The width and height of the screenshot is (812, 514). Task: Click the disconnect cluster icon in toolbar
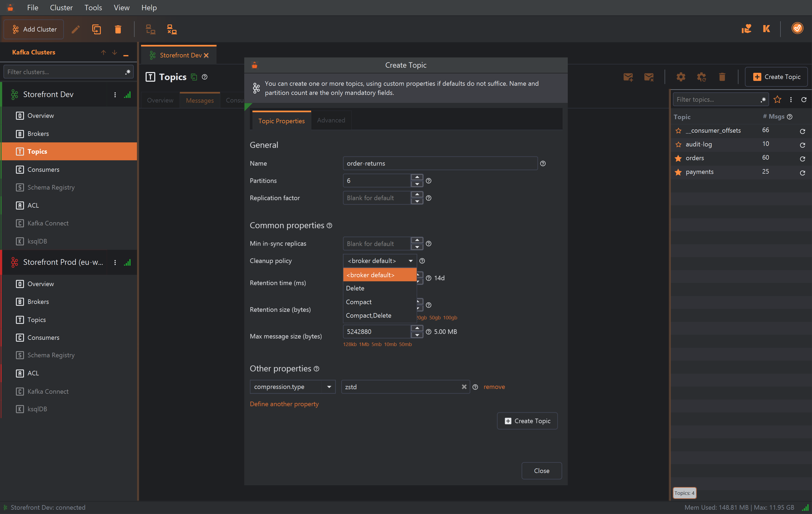[x=172, y=29]
